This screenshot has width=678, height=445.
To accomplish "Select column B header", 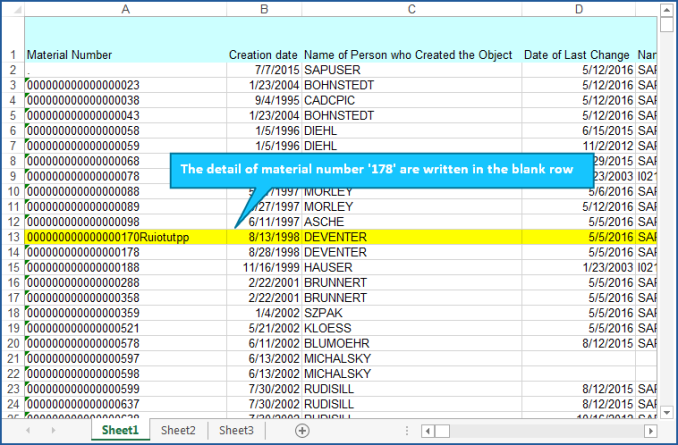I will coord(264,9).
